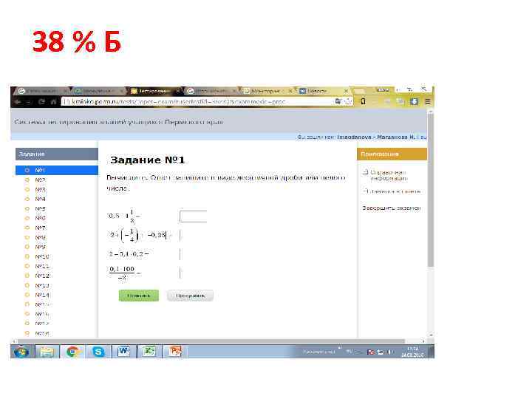Select task №14 in the sidebar
532x399 pixels.
point(41,295)
